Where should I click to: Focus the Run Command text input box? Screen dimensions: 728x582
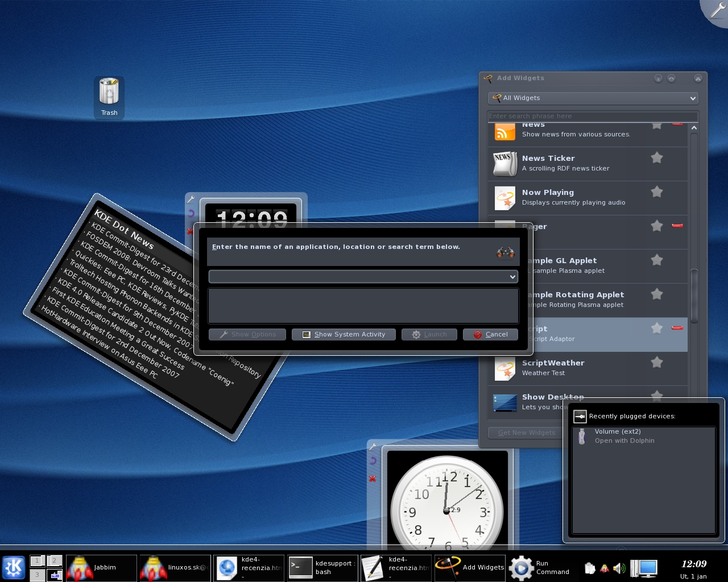tap(358, 276)
